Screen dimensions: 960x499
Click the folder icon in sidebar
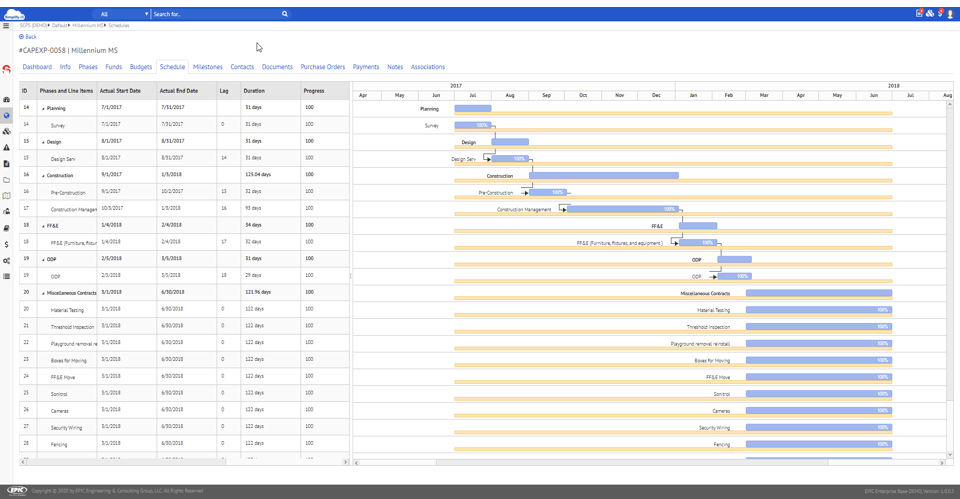click(x=6, y=180)
